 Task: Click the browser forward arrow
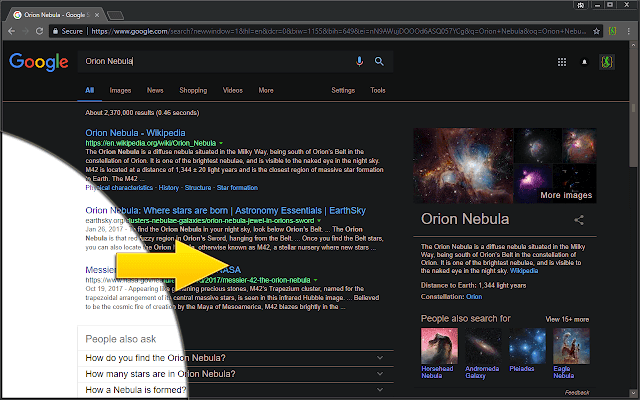click(x=25, y=31)
